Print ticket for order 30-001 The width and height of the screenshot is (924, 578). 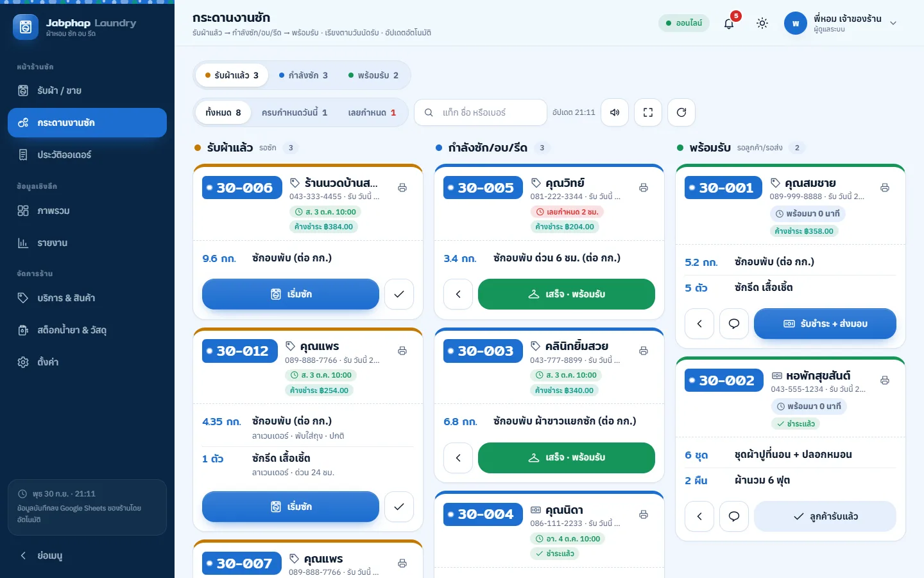885,188
